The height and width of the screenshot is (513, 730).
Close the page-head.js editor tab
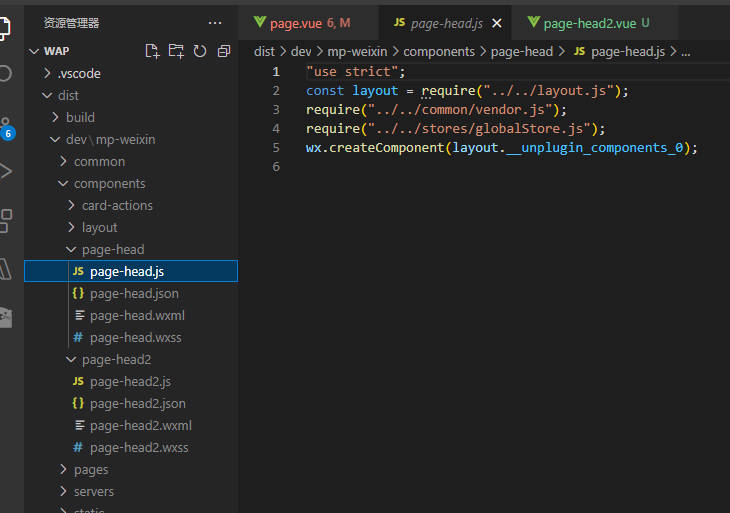497,23
